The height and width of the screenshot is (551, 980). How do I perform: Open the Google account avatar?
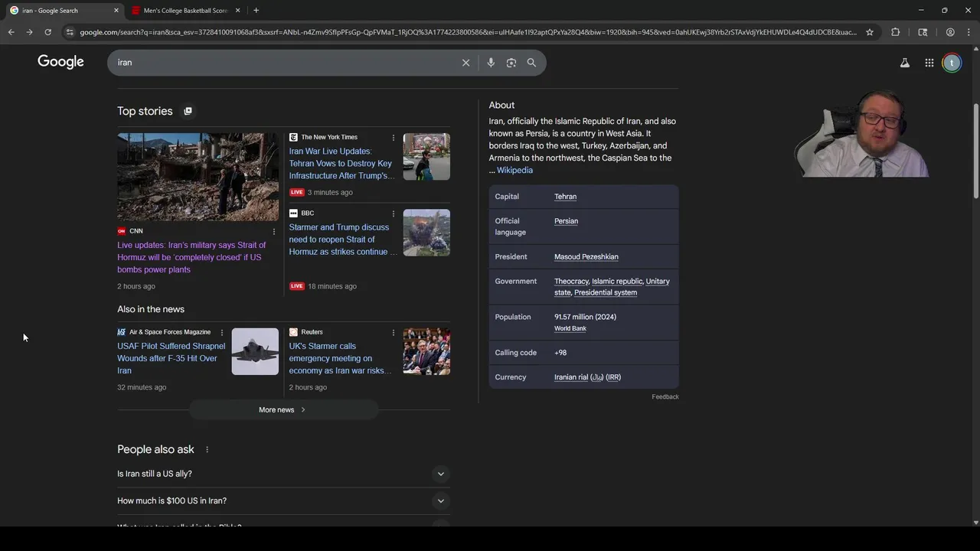pyautogui.click(x=952, y=63)
